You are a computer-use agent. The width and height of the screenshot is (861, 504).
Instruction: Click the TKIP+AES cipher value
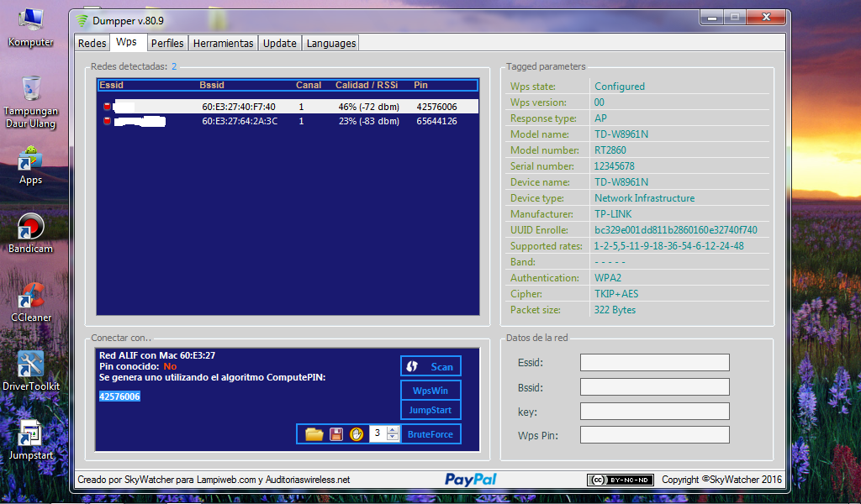[616, 294]
